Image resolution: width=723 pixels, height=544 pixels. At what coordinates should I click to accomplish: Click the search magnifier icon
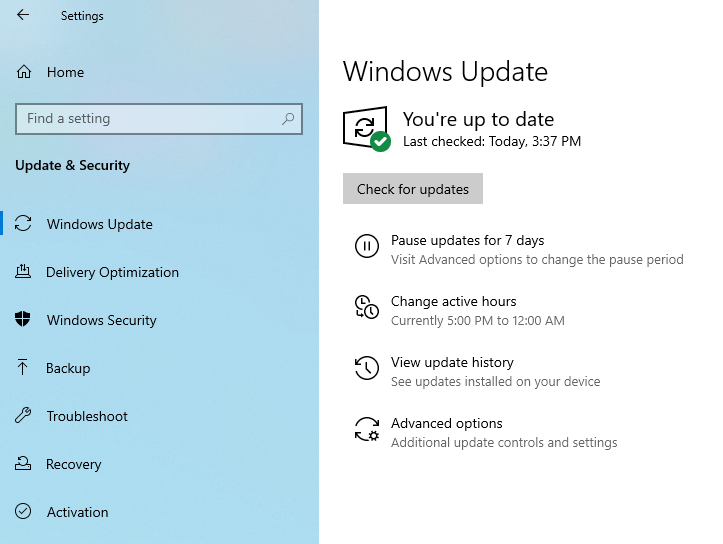tap(288, 119)
